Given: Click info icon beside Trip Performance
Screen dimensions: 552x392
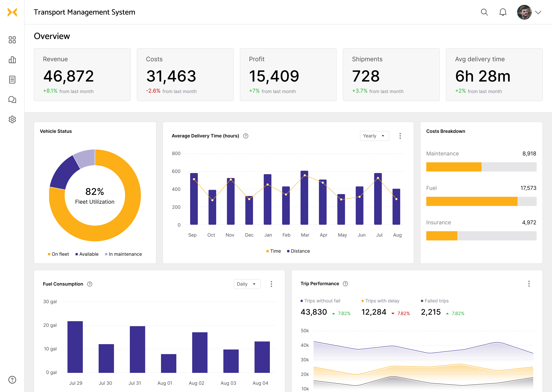Looking at the screenshot, I should (x=345, y=284).
